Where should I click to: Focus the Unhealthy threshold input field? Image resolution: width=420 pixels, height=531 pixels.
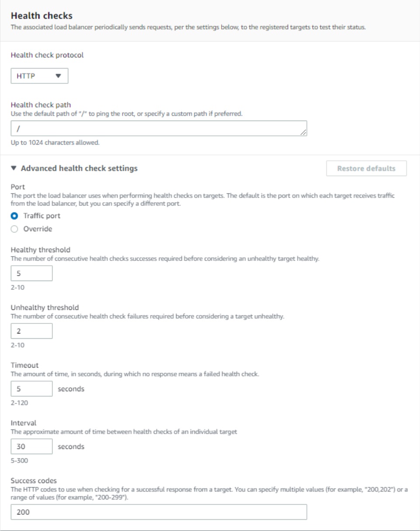click(31, 331)
